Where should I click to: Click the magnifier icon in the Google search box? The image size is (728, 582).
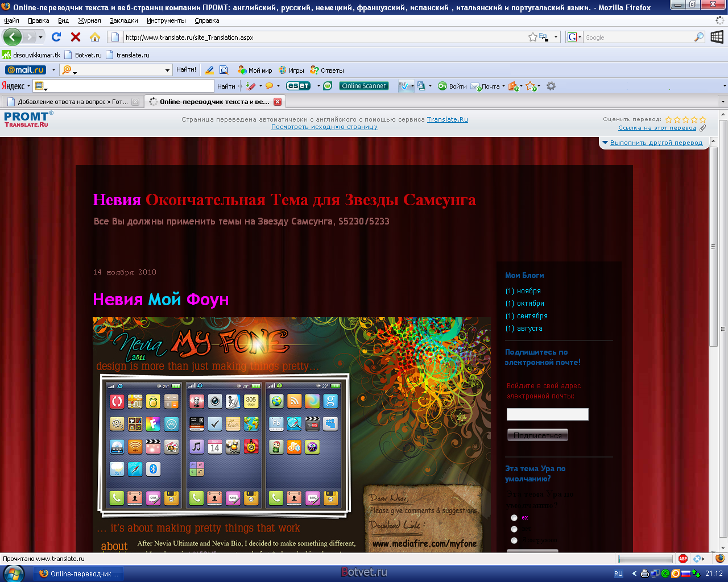(x=699, y=37)
